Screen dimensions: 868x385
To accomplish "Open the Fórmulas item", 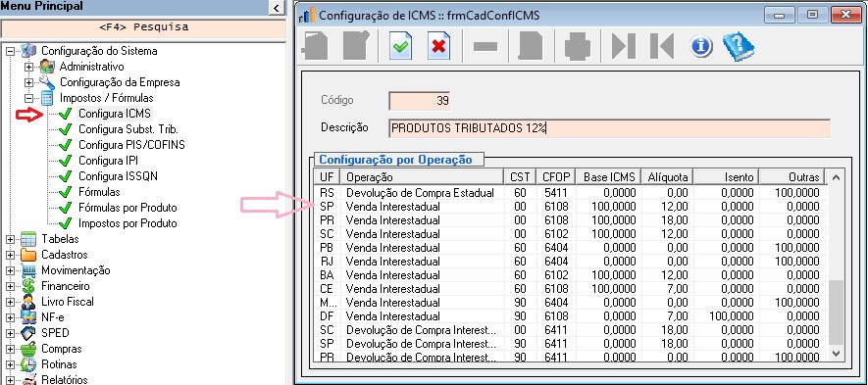I will click(x=99, y=192).
